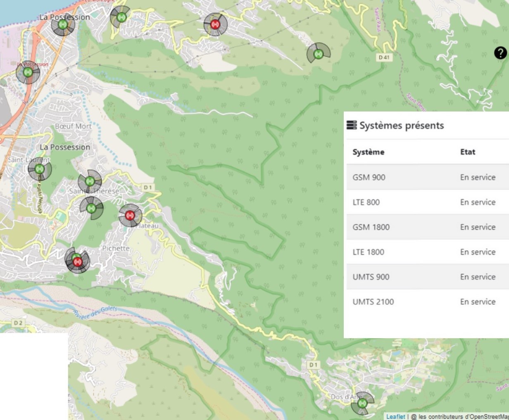
Task: Click green antenna marker on red La Possession label
Action: click(x=28, y=72)
